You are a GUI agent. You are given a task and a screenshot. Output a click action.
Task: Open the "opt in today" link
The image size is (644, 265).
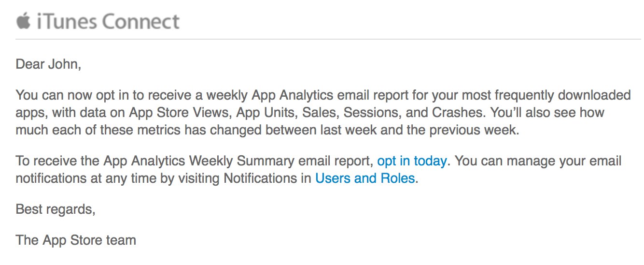point(412,161)
